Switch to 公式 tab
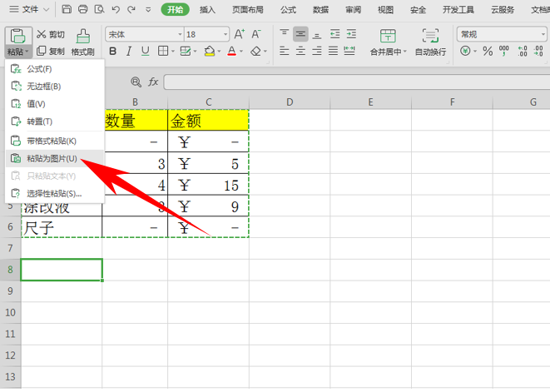The width and height of the screenshot is (550, 392). [x=288, y=10]
